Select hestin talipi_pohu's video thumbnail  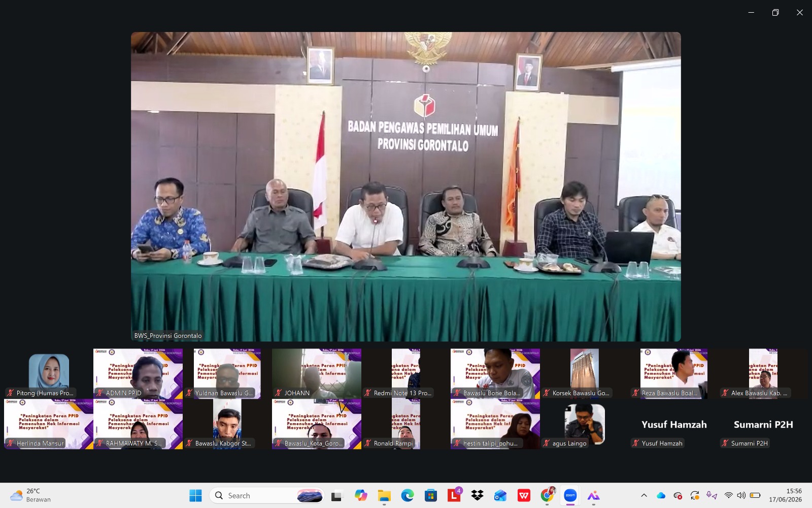coord(495,424)
